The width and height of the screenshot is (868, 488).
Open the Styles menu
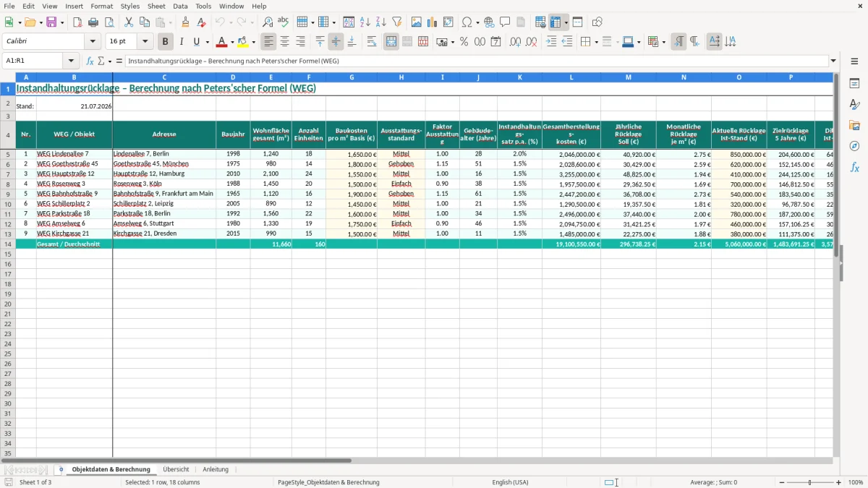[130, 6]
